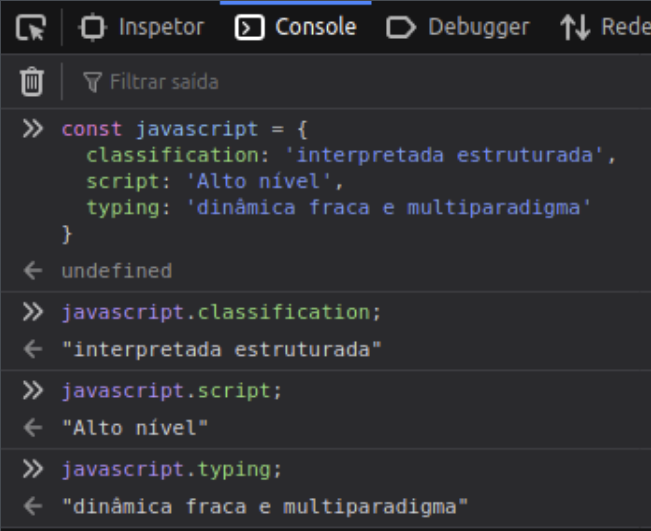Select the "dinâmica fraca e multiparadigma" output
The width and height of the screenshot is (651, 531).
264,506
